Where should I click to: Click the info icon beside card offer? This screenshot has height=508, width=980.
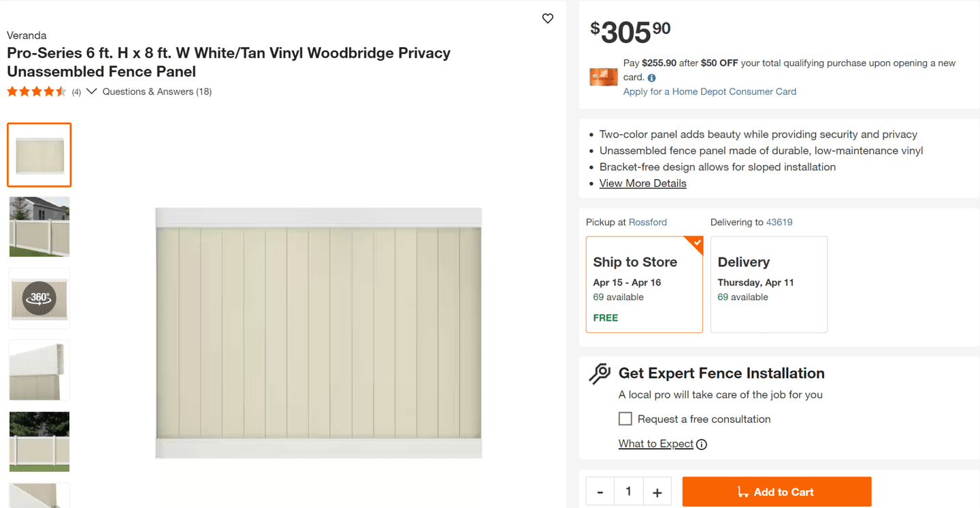[x=651, y=78]
